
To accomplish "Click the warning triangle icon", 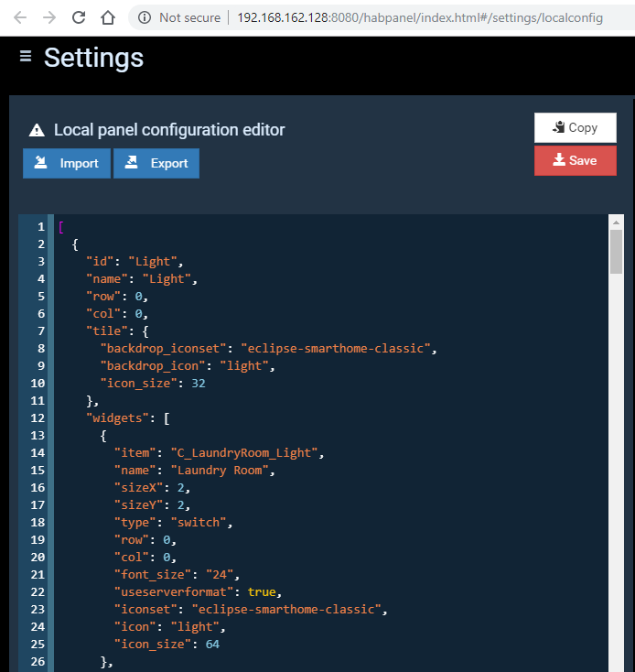I will click(37, 130).
